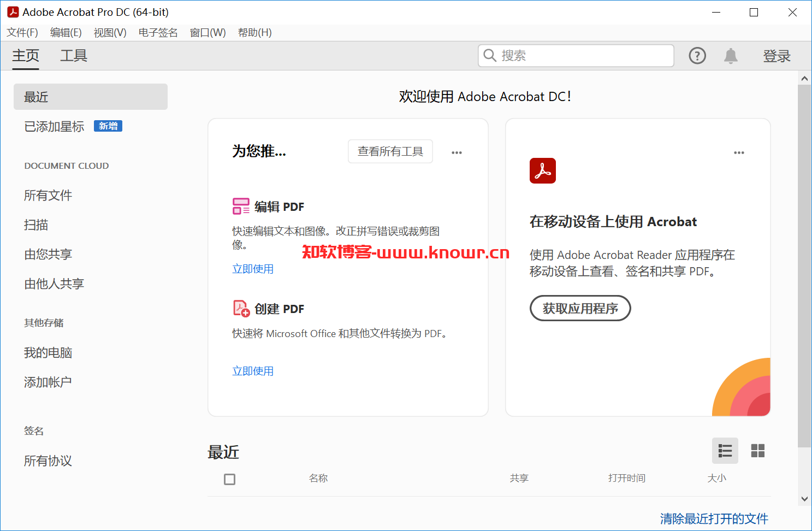
Task: Open the 视图(V) menu
Action: (110, 33)
